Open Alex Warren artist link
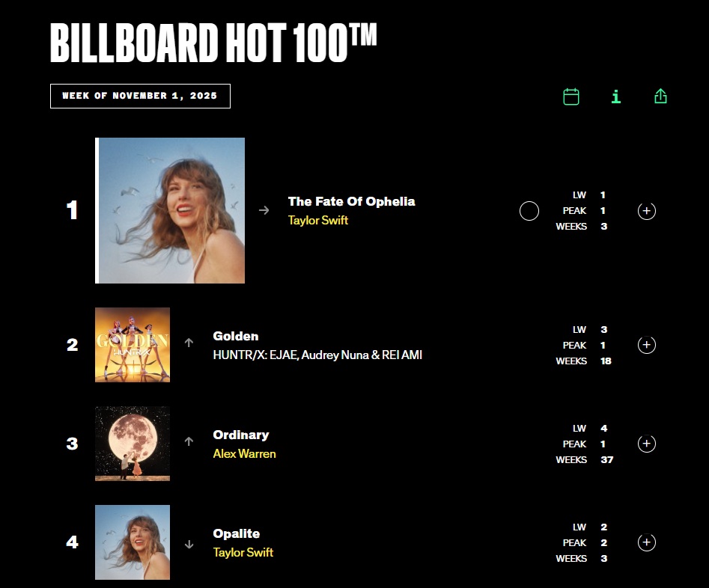Screen dimensions: 709x588 [x=244, y=453]
